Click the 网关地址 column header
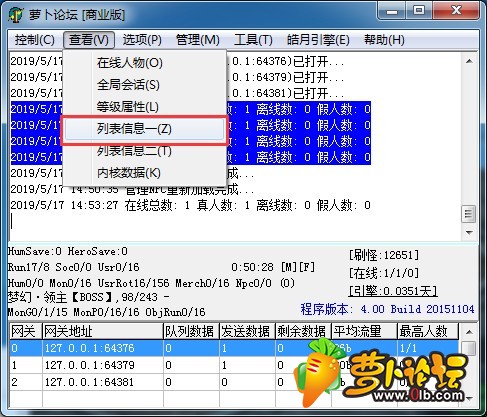This screenshot has height=417, width=487. coord(102,331)
